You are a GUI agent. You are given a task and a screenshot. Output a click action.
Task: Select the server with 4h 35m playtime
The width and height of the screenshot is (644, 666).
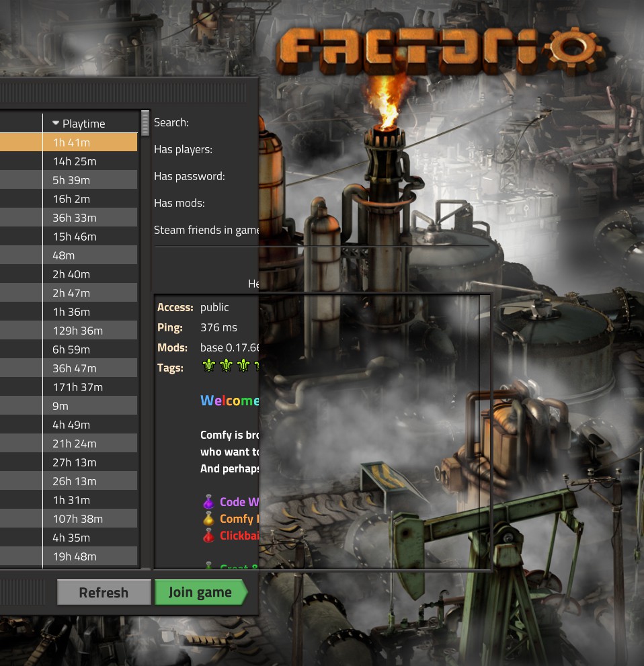[x=69, y=538]
